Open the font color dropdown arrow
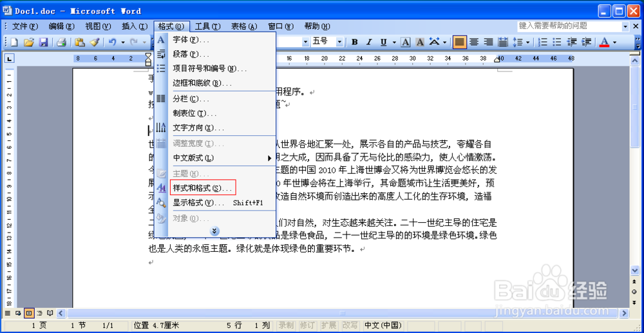Image resolution: width=644 pixels, height=333 pixels. pos(615,42)
